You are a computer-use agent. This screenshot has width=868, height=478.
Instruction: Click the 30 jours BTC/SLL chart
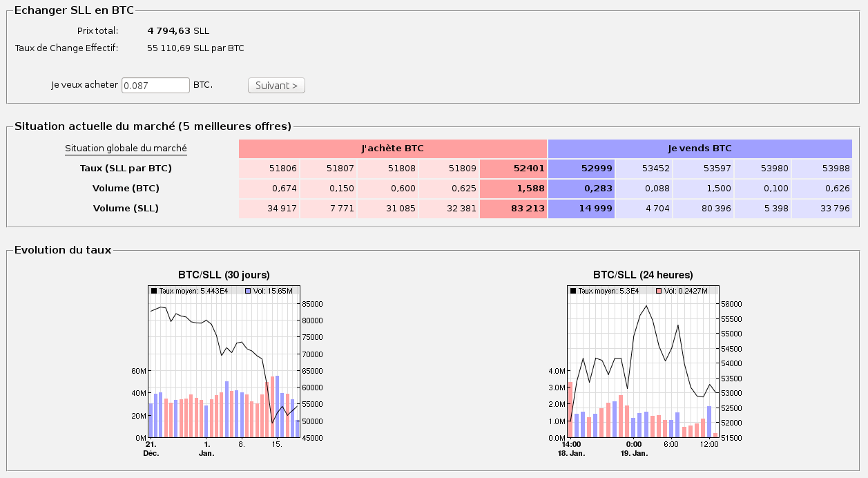(224, 363)
